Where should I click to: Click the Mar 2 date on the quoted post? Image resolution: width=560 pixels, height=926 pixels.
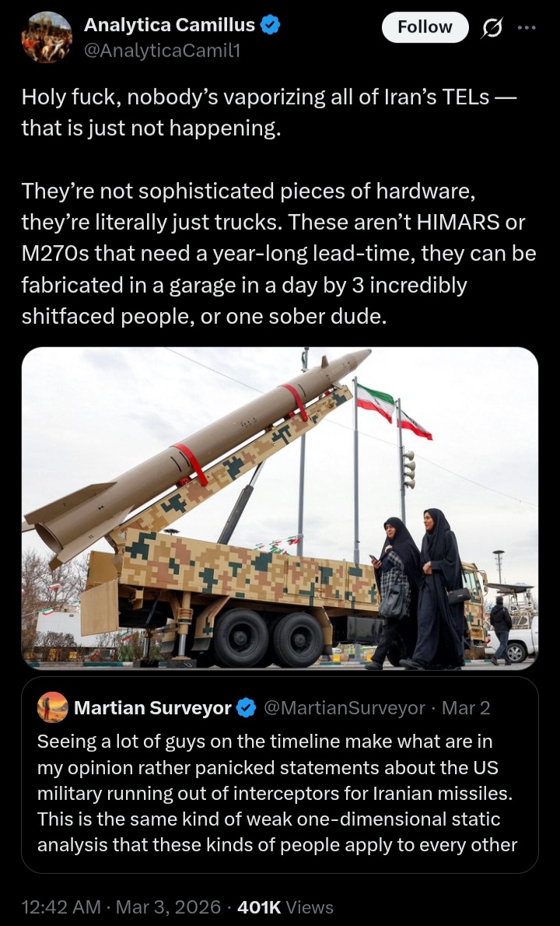tap(466, 707)
